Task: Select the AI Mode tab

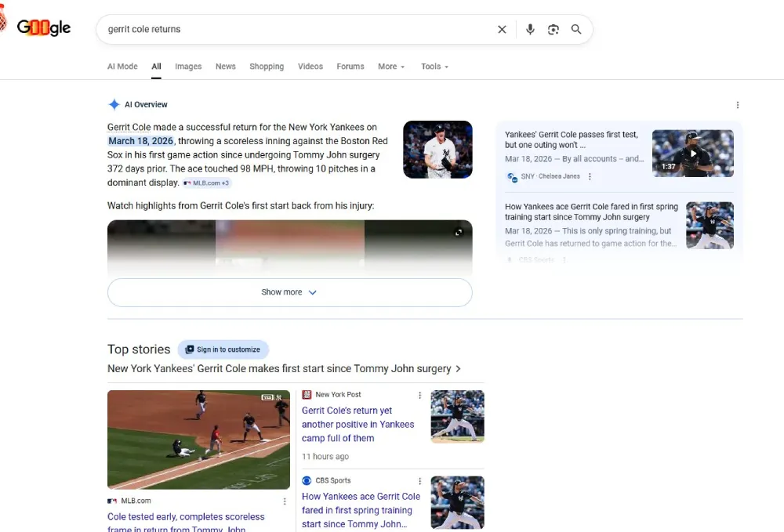Action: click(x=122, y=67)
